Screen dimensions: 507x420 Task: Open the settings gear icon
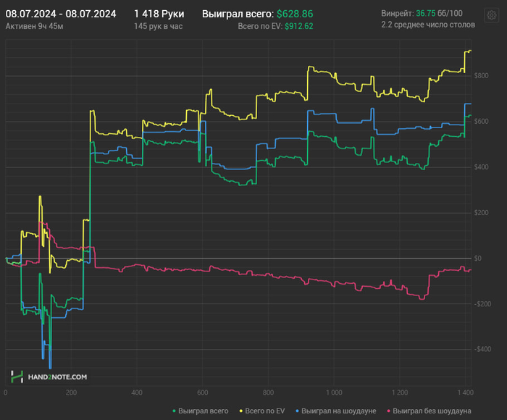pos(492,15)
